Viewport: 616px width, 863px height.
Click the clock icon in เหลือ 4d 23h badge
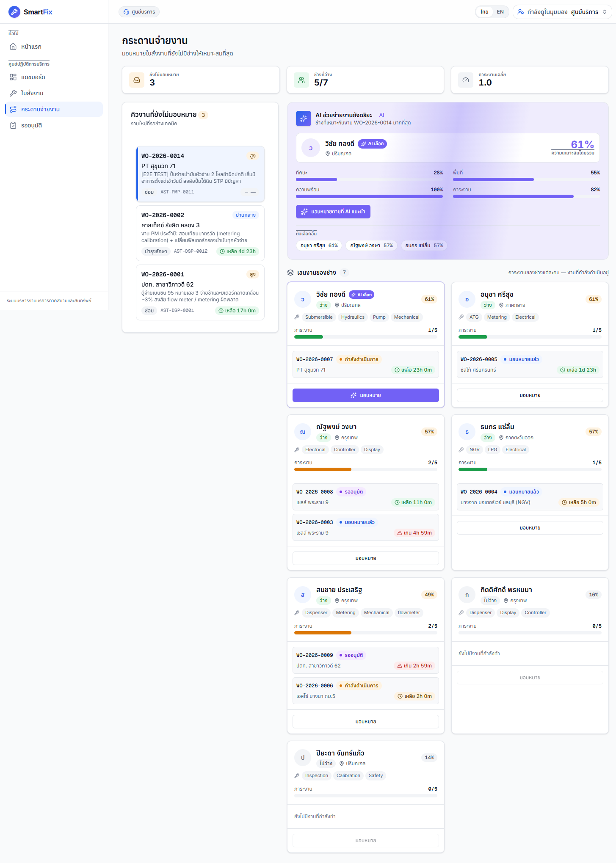pos(222,251)
